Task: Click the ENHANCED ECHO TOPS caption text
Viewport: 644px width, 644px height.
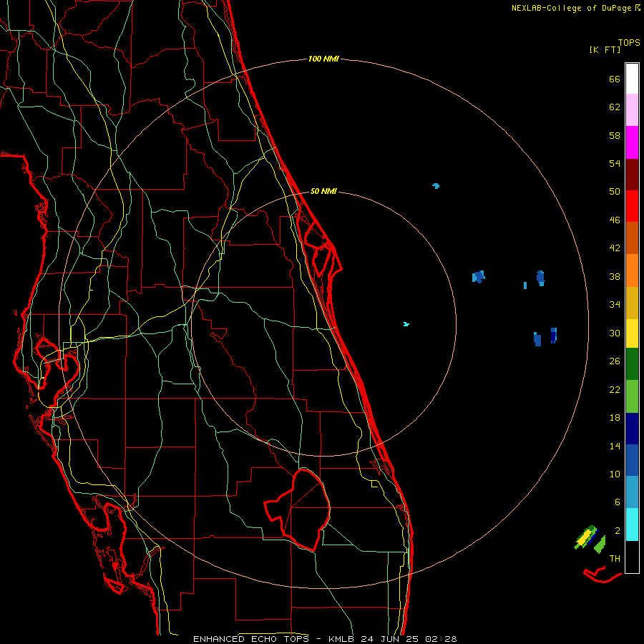Action: (250, 639)
